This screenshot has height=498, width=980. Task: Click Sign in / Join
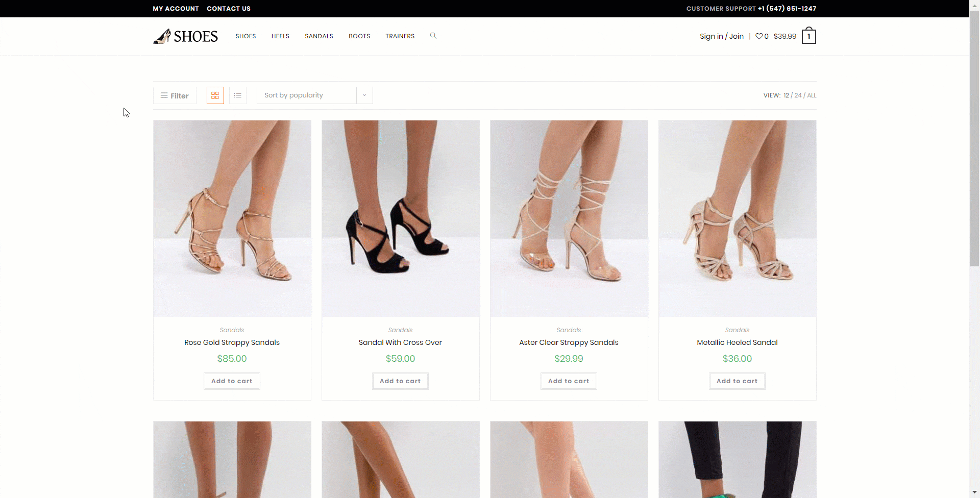tap(722, 36)
